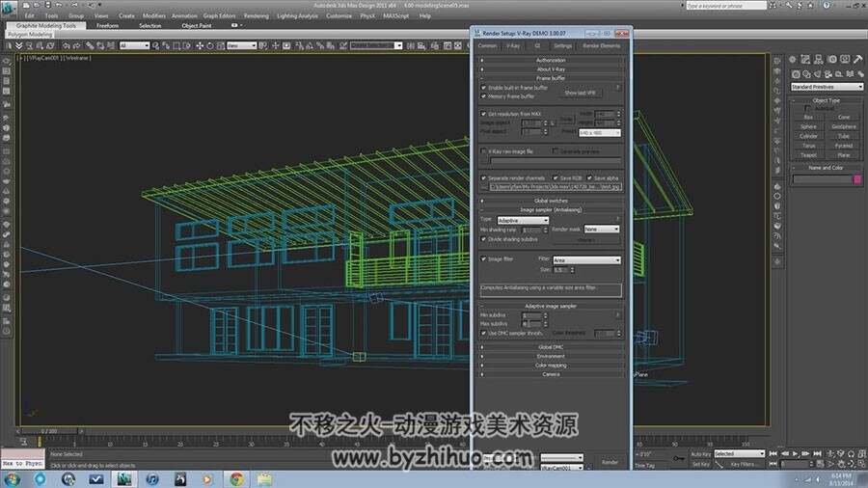The height and width of the screenshot is (488, 868).
Task: Open the Rendering menu
Action: tap(257, 16)
